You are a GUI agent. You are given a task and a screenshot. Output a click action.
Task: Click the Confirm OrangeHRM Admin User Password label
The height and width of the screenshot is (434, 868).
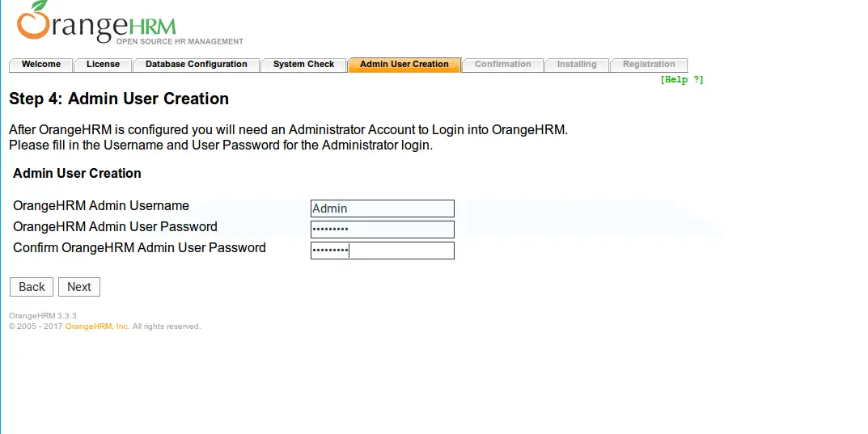(139, 247)
